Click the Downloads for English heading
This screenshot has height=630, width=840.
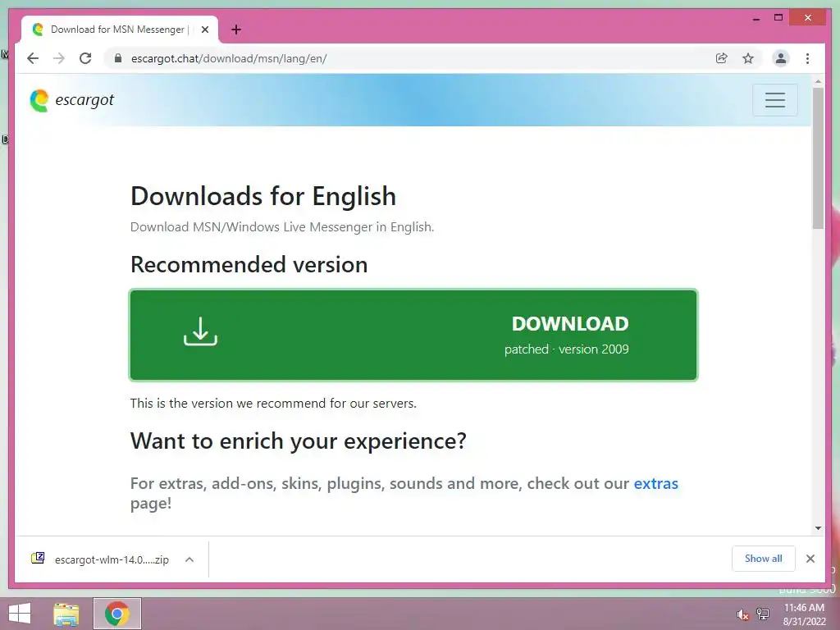pos(263,196)
